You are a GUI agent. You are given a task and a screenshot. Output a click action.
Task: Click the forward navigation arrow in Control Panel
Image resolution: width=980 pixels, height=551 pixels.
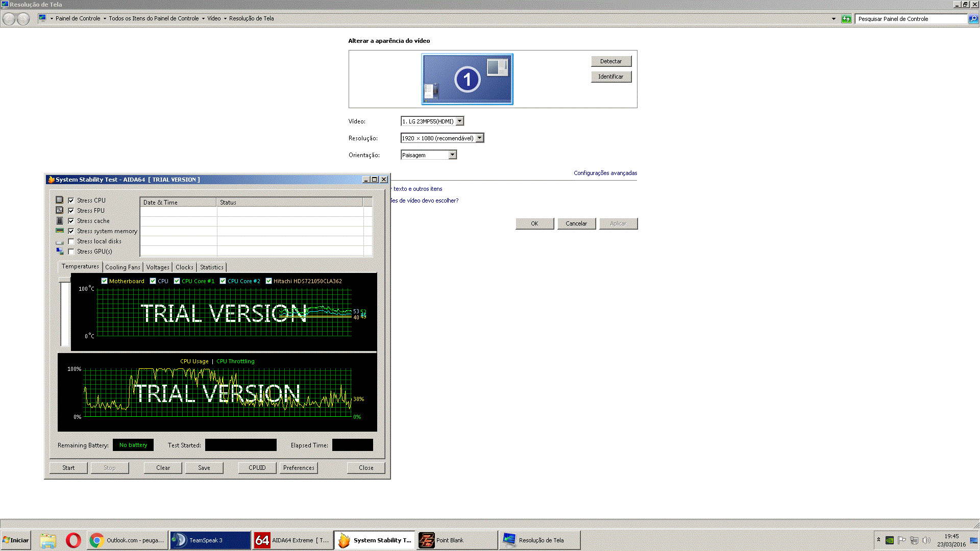(x=23, y=19)
